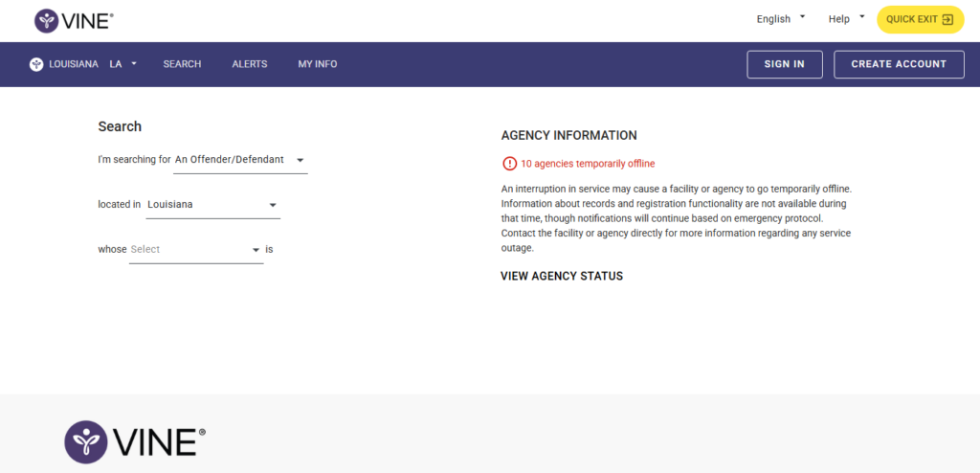Expand the 'located in' Louisiana dropdown

[x=212, y=205]
